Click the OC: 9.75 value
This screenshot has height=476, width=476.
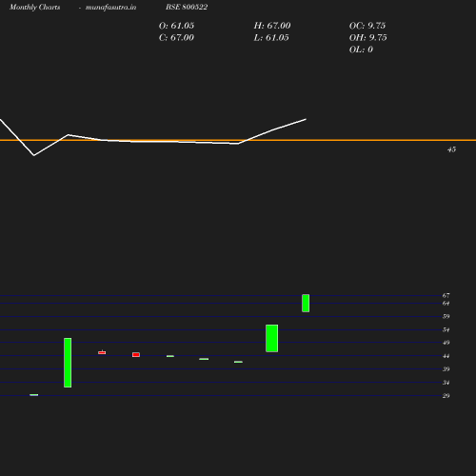[x=367, y=26]
